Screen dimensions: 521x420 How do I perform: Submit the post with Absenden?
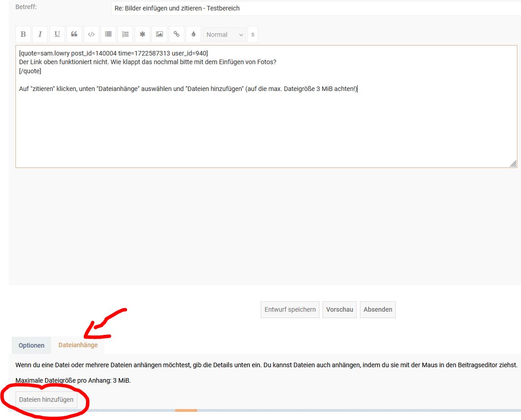[x=378, y=309]
